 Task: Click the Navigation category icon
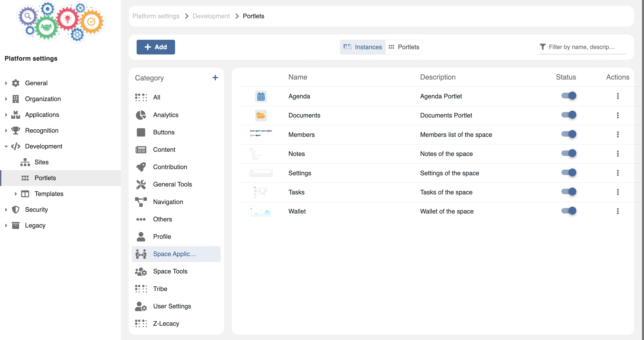pyautogui.click(x=141, y=202)
